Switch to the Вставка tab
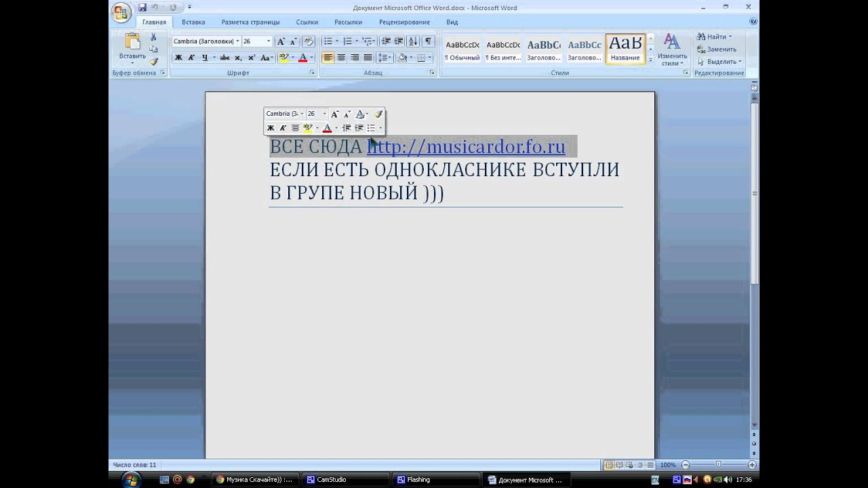Image resolution: width=868 pixels, height=488 pixels. [193, 22]
